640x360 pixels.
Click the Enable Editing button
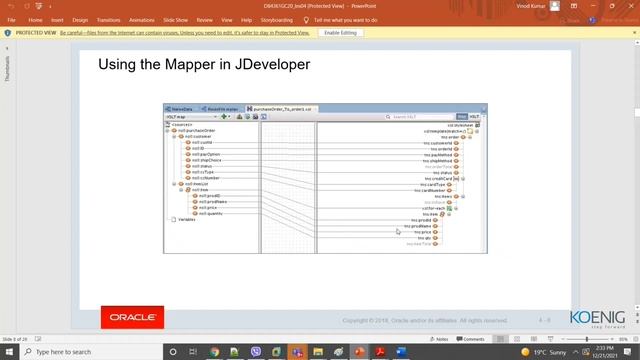point(340,33)
